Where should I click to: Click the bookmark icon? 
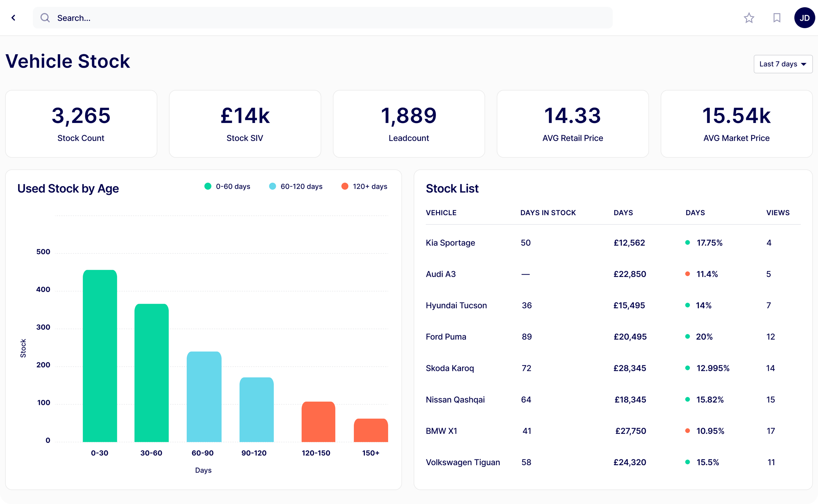coord(777,18)
